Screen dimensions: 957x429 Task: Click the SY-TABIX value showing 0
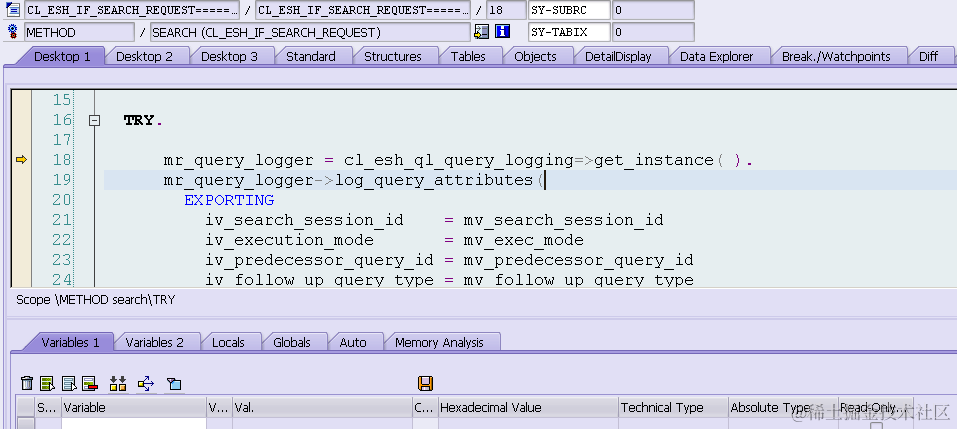[x=653, y=32]
